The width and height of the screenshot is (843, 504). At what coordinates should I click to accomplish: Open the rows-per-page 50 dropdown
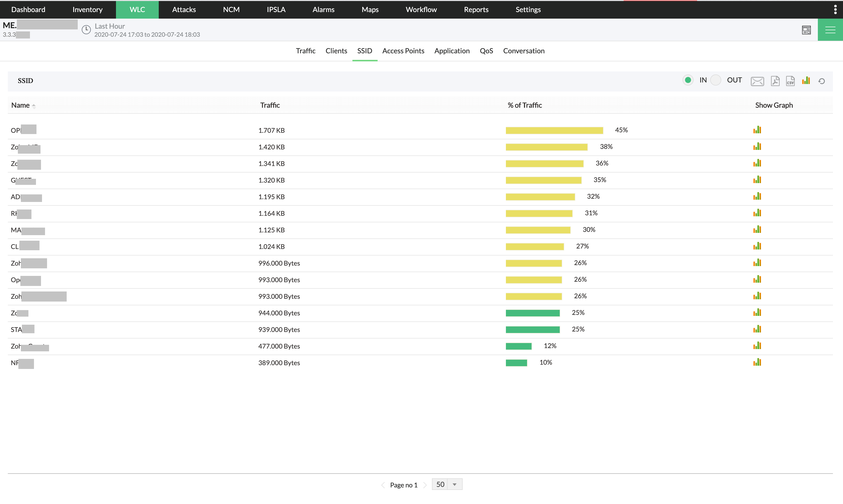point(447,484)
